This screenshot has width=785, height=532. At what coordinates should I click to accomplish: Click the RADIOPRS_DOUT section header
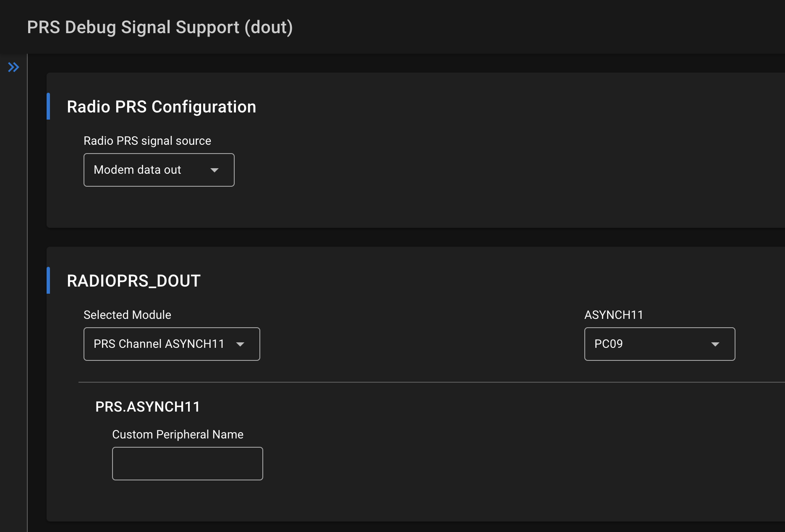click(133, 280)
